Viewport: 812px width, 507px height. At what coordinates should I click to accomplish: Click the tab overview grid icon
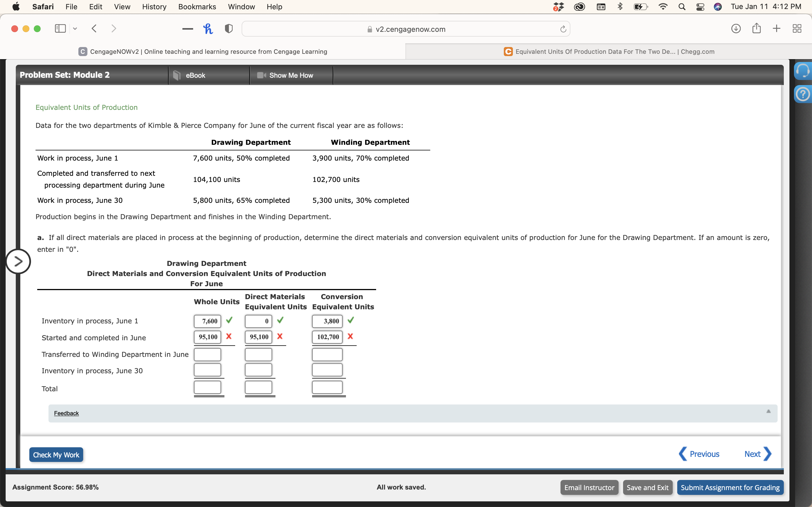pos(796,28)
